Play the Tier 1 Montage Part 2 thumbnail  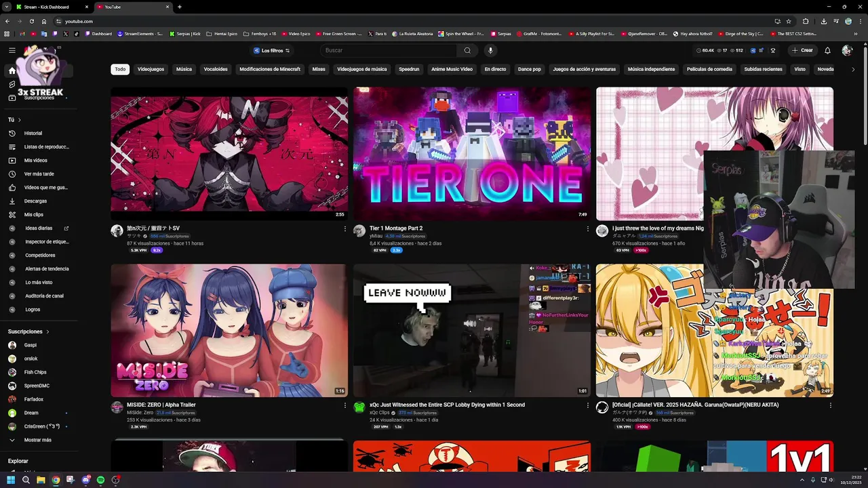coord(472,153)
